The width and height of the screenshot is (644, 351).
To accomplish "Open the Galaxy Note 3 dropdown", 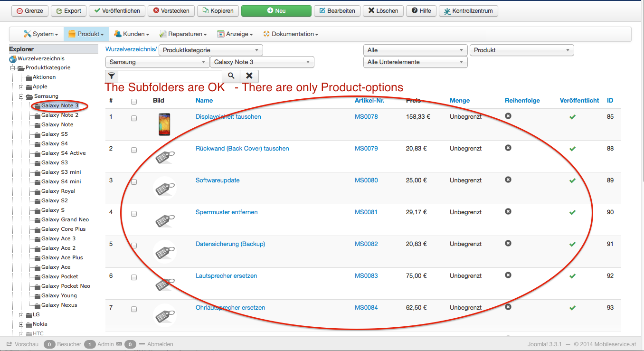I will tap(262, 62).
